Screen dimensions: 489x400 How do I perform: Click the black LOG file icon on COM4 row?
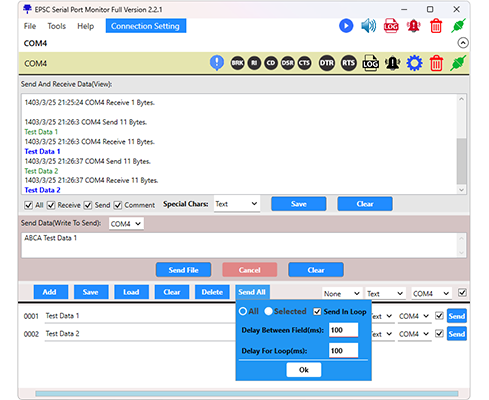pos(370,63)
